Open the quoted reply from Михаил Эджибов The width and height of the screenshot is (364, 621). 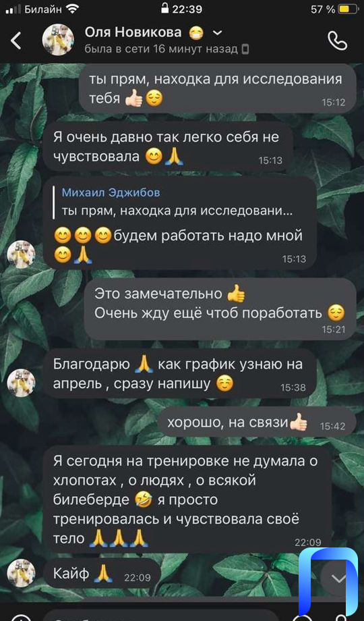click(177, 202)
